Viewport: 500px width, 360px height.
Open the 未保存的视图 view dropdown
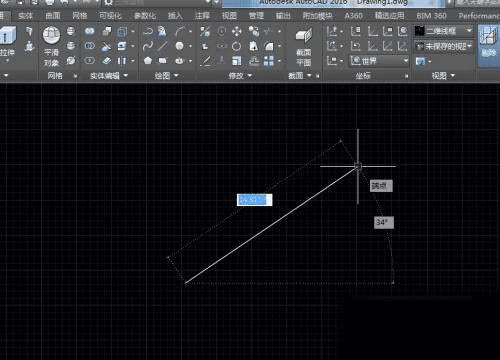click(444, 46)
